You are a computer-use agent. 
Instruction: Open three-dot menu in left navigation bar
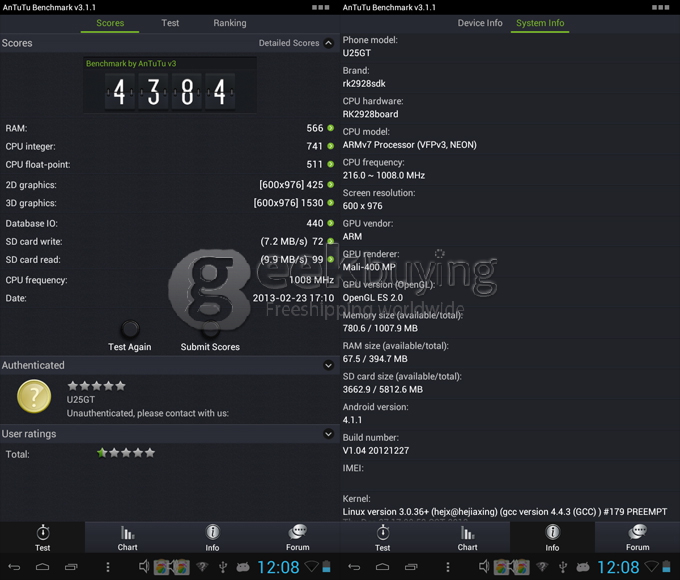108,567
